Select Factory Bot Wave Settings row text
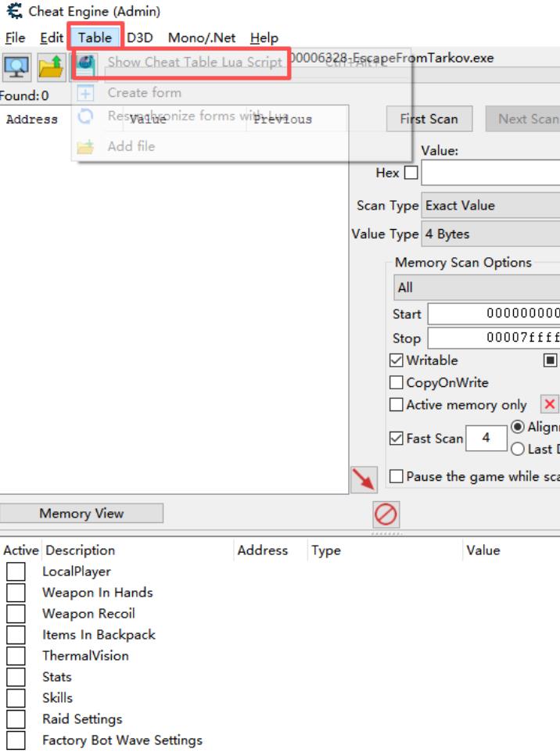The height and width of the screenshot is (756, 560). (x=122, y=740)
